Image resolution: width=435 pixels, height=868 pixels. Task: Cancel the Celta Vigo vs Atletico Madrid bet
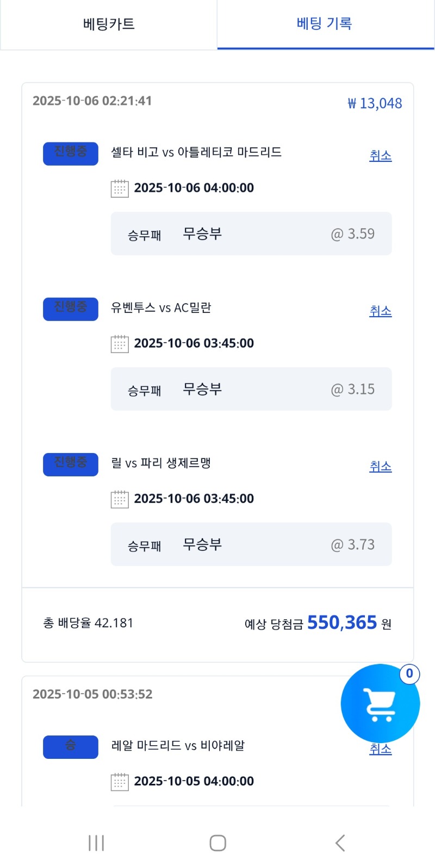click(380, 156)
